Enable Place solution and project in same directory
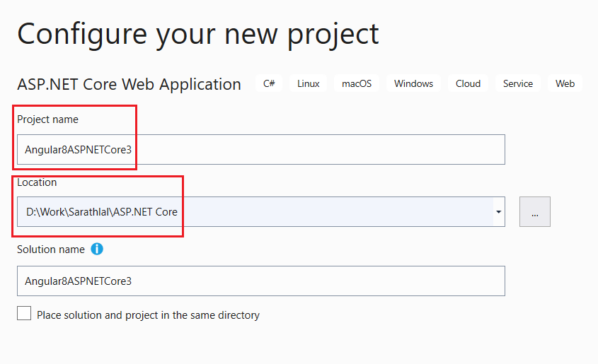Image resolution: width=598 pixels, height=364 pixels. tap(24, 313)
